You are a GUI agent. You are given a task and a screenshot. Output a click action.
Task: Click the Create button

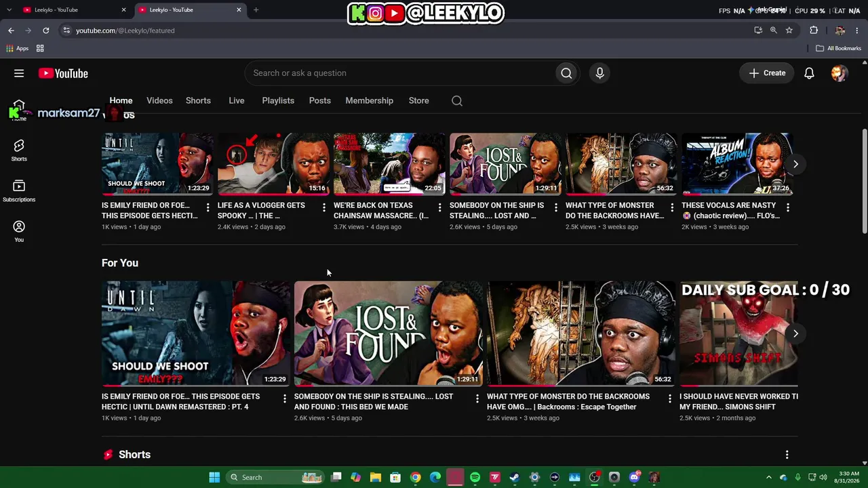pos(767,73)
